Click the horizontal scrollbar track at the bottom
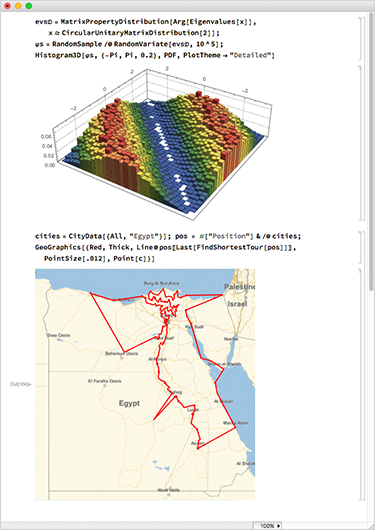The image size is (375, 530). (x=127, y=526)
